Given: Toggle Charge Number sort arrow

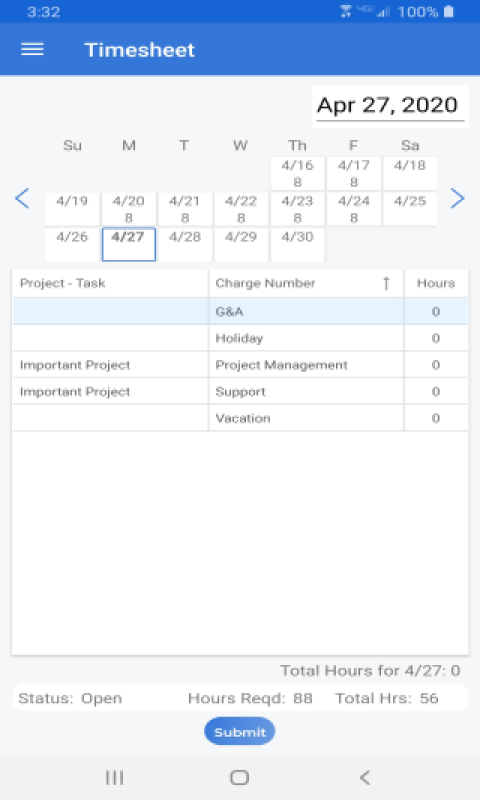Looking at the screenshot, I should [386, 283].
